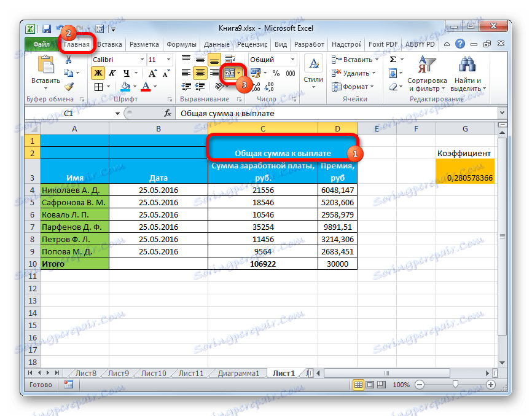Switch to the Формулы tab
This screenshot has width=532, height=416.
pos(181,44)
